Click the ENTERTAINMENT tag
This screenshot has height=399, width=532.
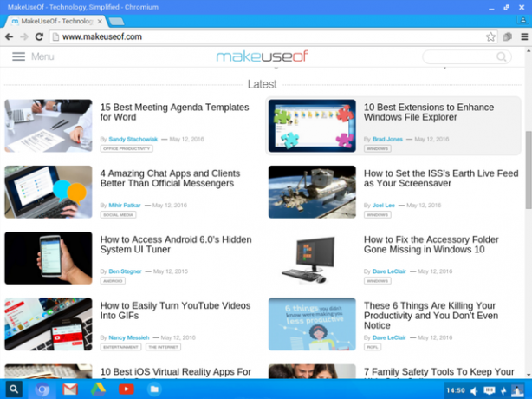click(120, 347)
